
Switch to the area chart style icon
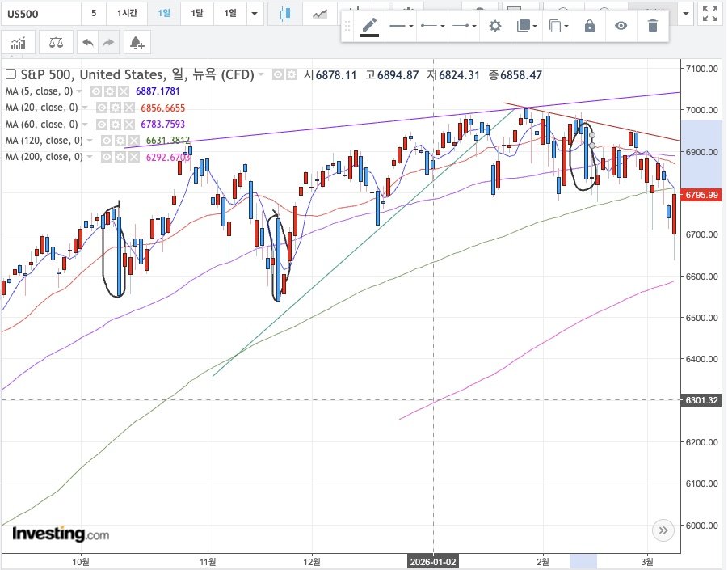319,14
